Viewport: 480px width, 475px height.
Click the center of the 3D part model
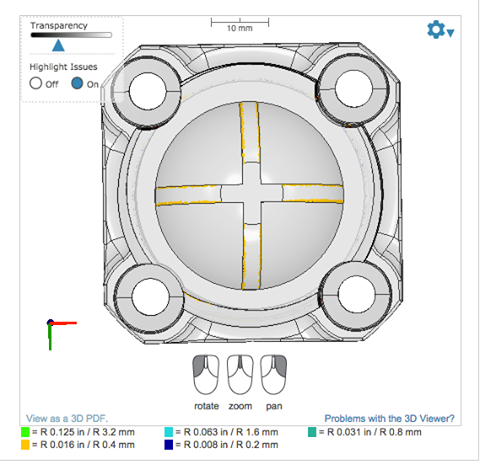click(252, 193)
